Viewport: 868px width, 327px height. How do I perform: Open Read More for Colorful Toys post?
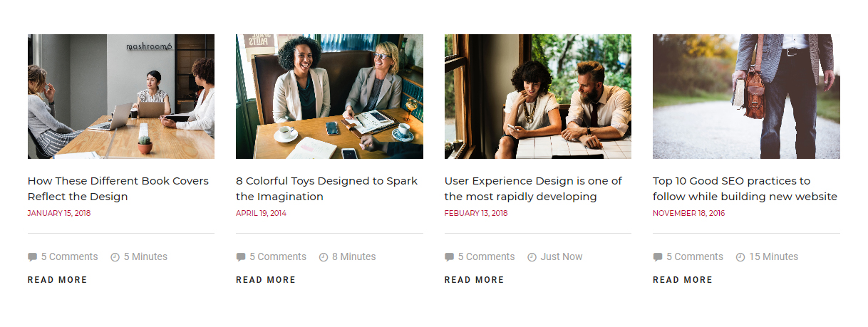tap(266, 280)
